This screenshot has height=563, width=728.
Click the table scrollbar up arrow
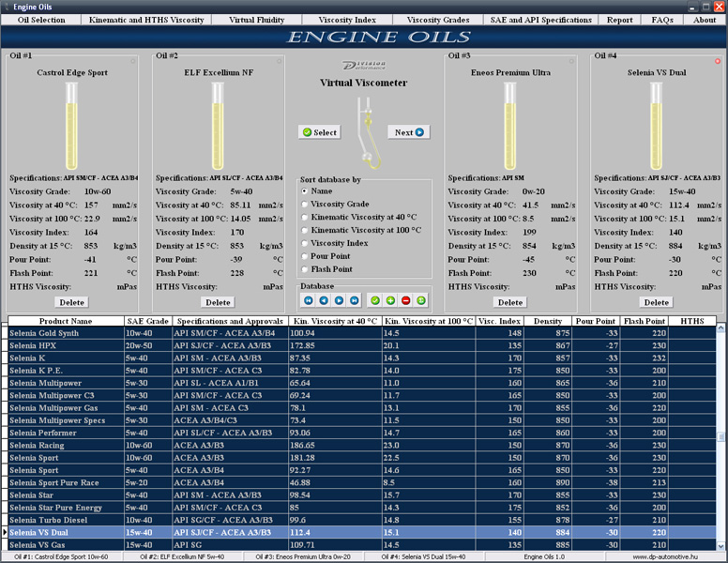721,328
